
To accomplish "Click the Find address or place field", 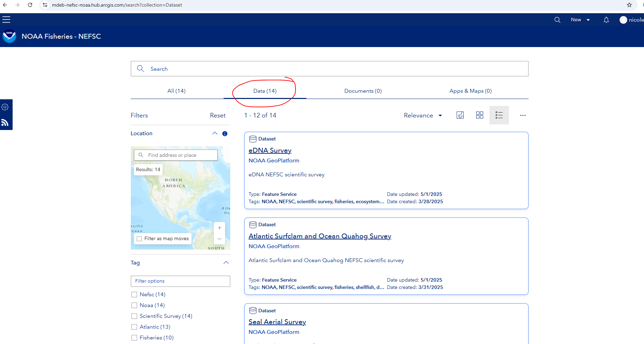I will 176,155.
